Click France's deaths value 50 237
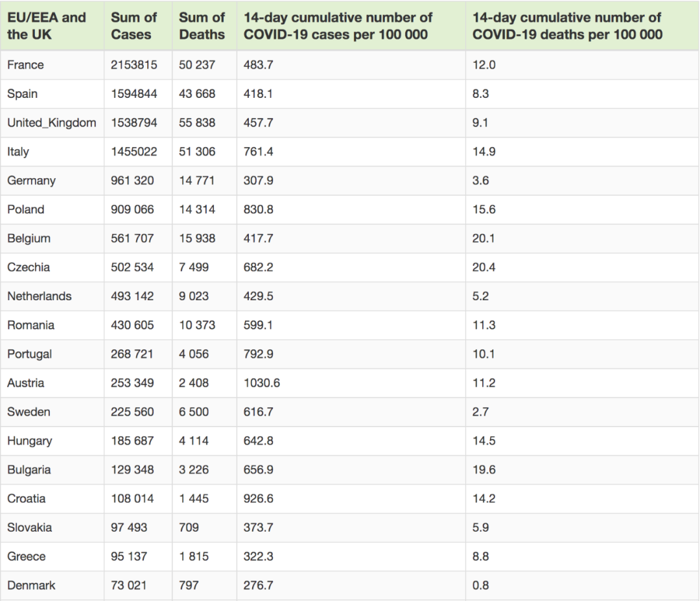The height and width of the screenshot is (601, 700). tap(197, 65)
